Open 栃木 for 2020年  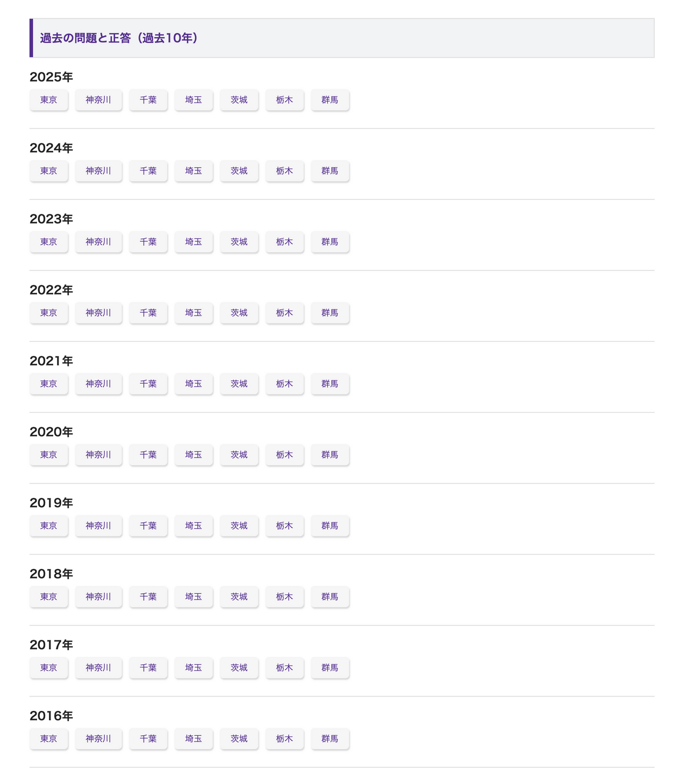[284, 455]
